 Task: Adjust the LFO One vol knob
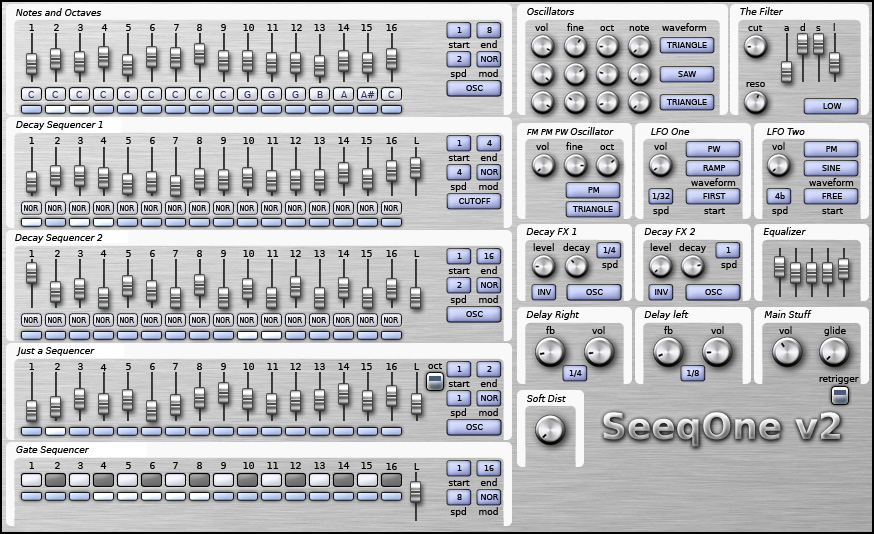(x=661, y=166)
